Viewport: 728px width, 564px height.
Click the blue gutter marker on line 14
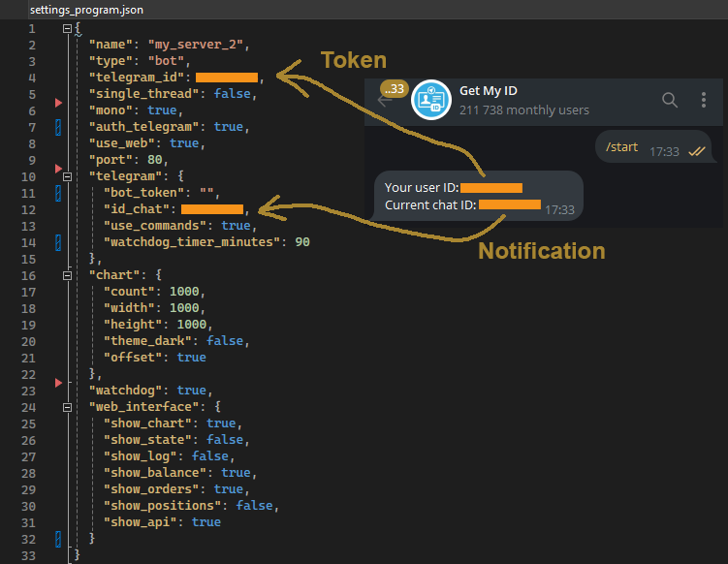(58, 241)
